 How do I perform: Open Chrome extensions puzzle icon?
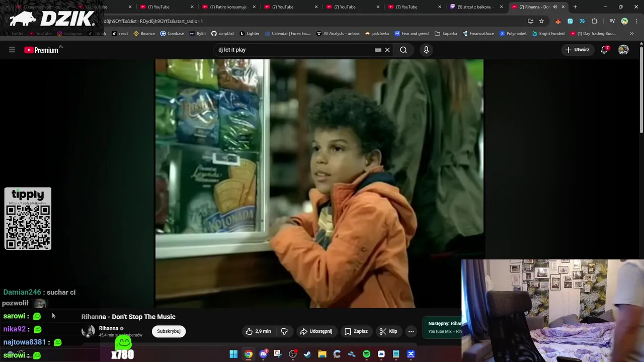pos(594,21)
